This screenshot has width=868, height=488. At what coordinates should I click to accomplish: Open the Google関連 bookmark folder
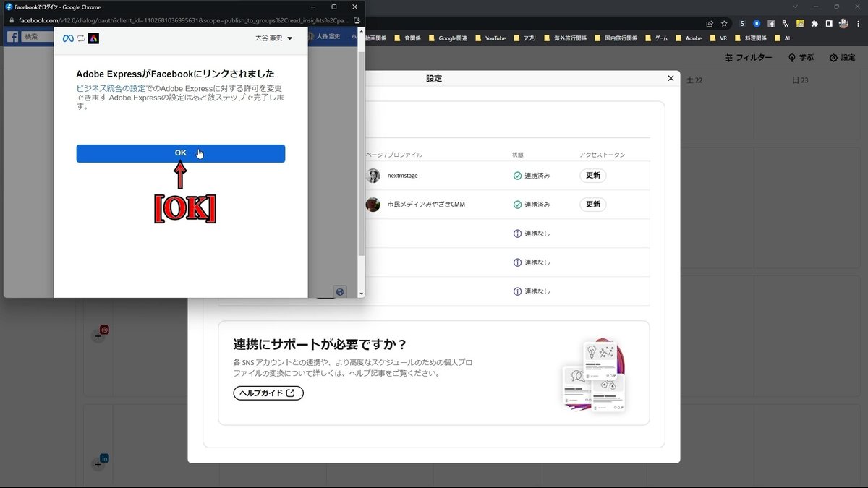(450, 38)
